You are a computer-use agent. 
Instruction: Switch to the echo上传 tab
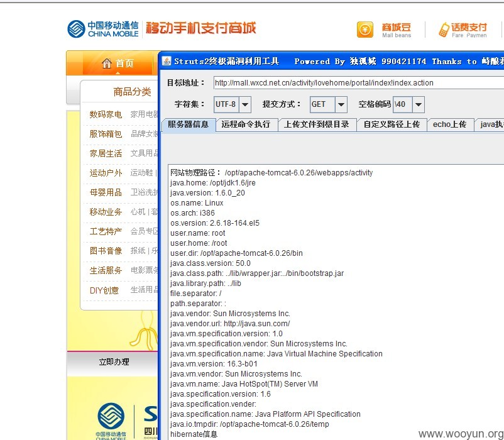[x=450, y=124]
